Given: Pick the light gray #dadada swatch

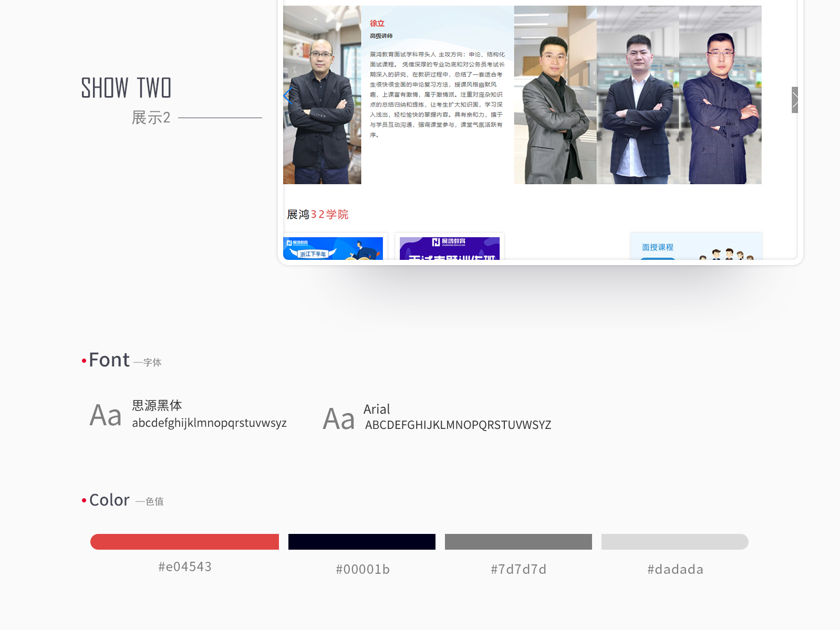Looking at the screenshot, I should 675,542.
